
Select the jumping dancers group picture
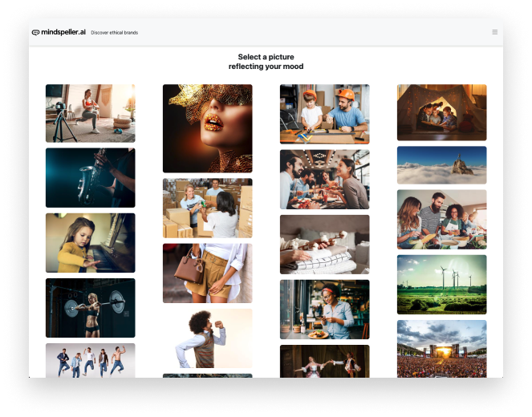tap(90, 360)
